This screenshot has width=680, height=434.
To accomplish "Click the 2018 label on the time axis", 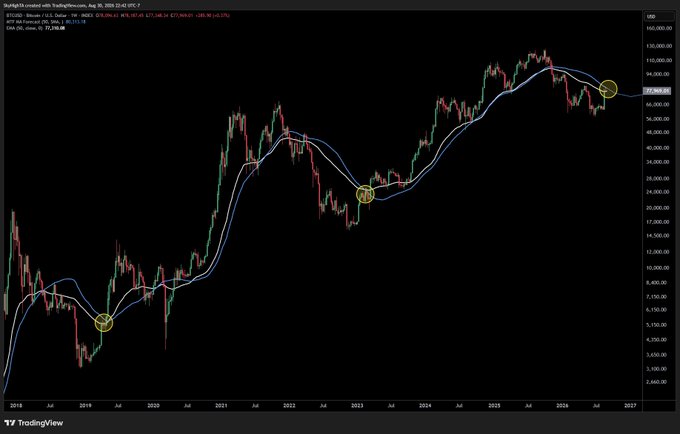I will 16,406.
